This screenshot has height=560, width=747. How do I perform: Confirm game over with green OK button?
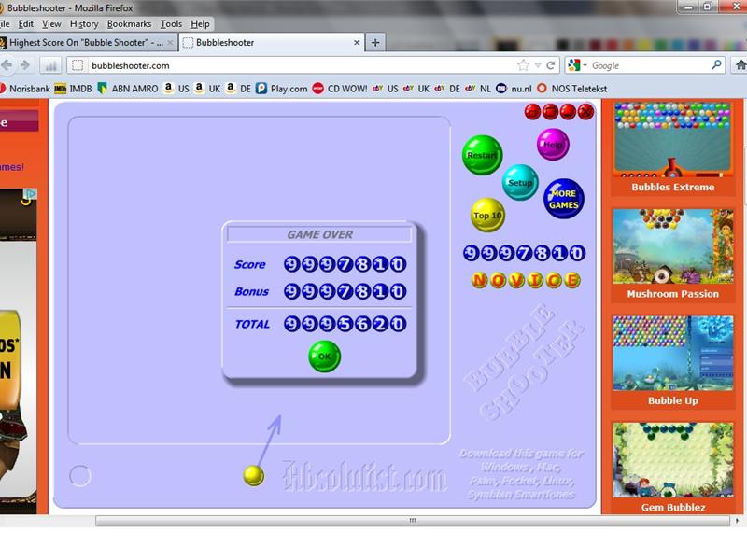coord(324,357)
